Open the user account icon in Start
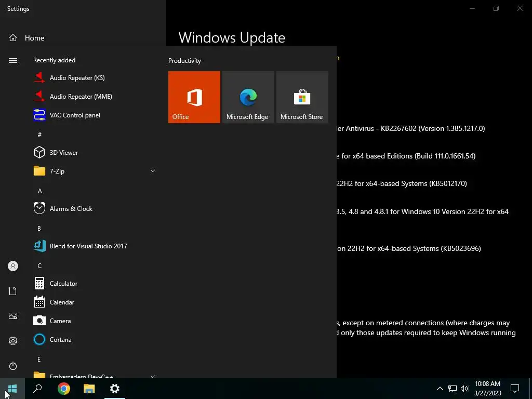This screenshot has height=399, width=532. 13,266
